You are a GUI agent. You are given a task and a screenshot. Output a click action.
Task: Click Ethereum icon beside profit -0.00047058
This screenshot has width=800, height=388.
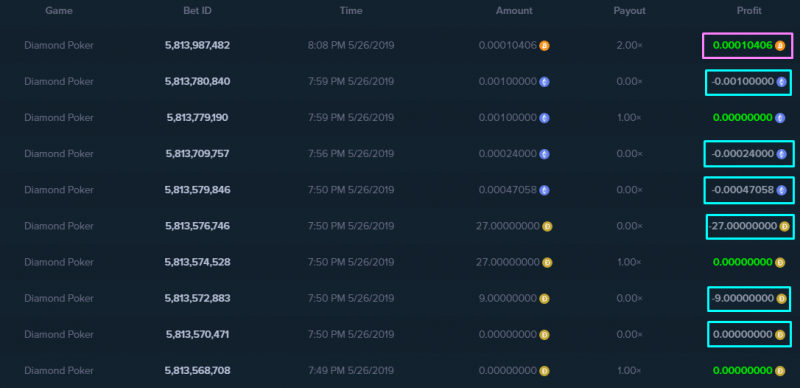point(781,190)
